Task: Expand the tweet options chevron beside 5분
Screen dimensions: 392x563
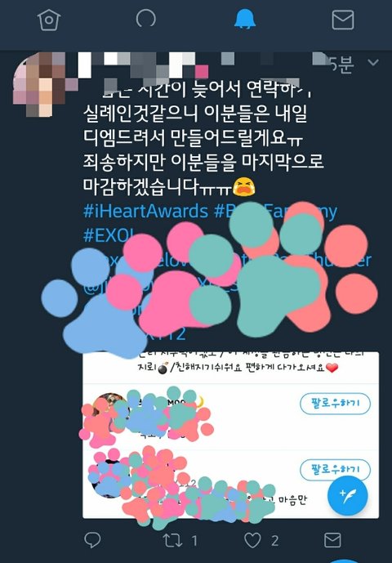Action: click(x=373, y=62)
